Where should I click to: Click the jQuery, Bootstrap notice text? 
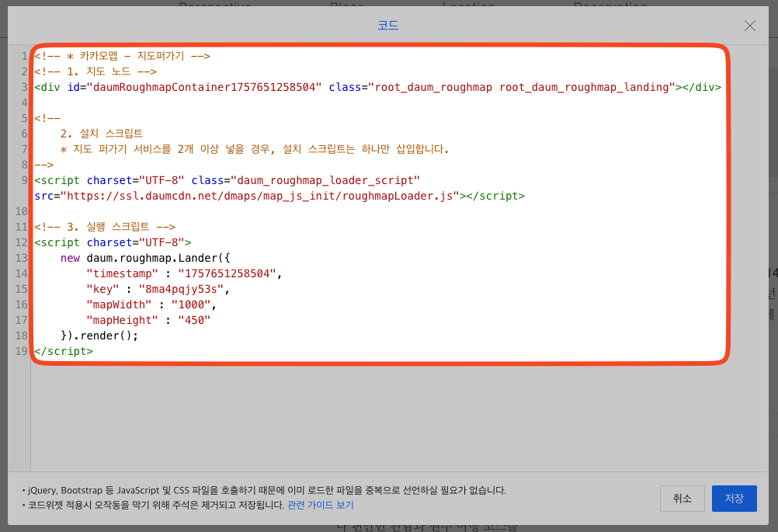coord(265,490)
